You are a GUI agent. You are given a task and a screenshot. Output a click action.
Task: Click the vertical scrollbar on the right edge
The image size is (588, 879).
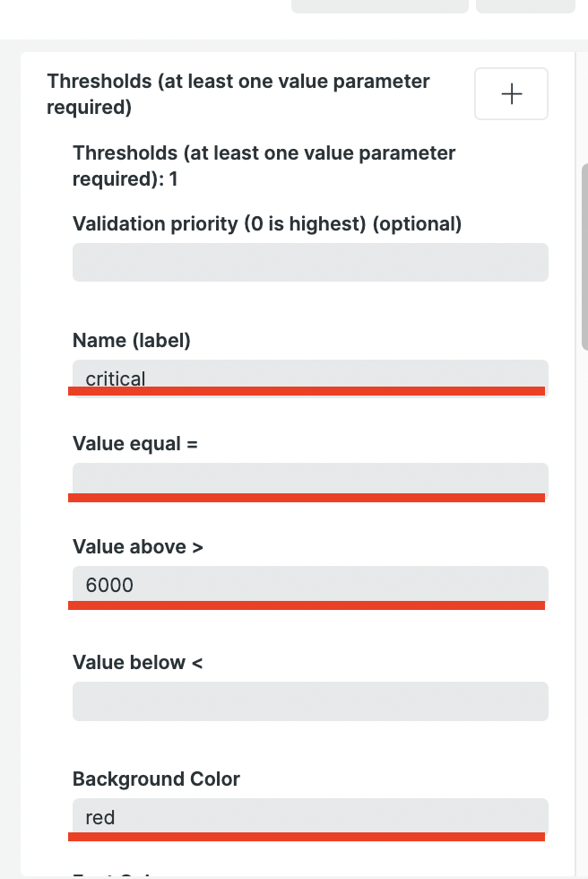coord(584,257)
